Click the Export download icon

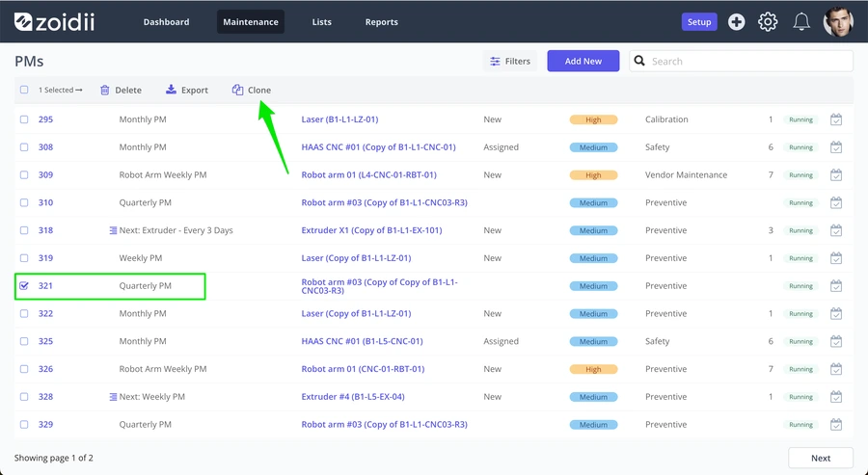pos(171,90)
